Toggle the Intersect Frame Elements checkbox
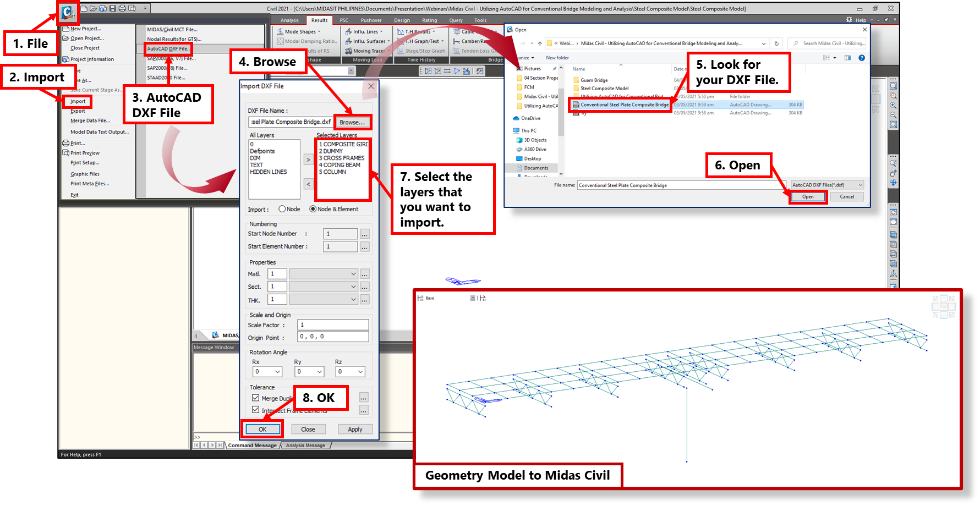The image size is (980, 506). 255,409
